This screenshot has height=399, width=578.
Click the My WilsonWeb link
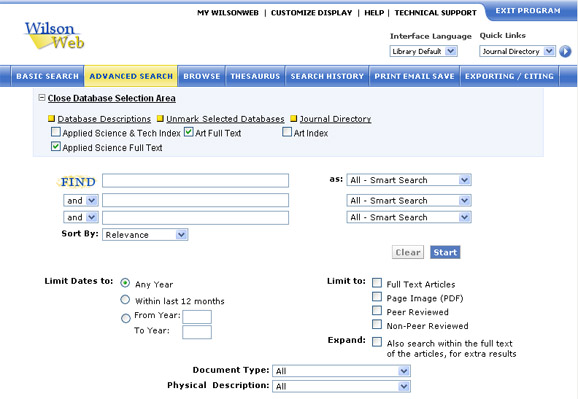[228, 13]
